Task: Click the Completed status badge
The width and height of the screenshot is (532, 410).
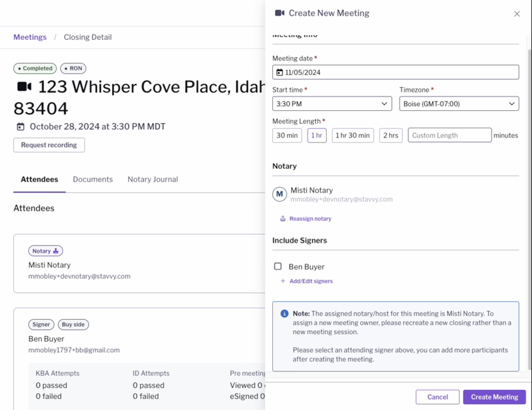Action: [35, 68]
